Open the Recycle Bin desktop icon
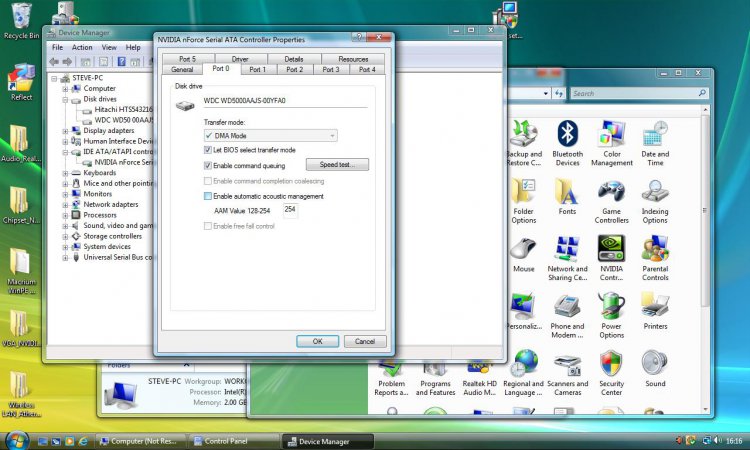This screenshot has width=750, height=450. point(21,21)
